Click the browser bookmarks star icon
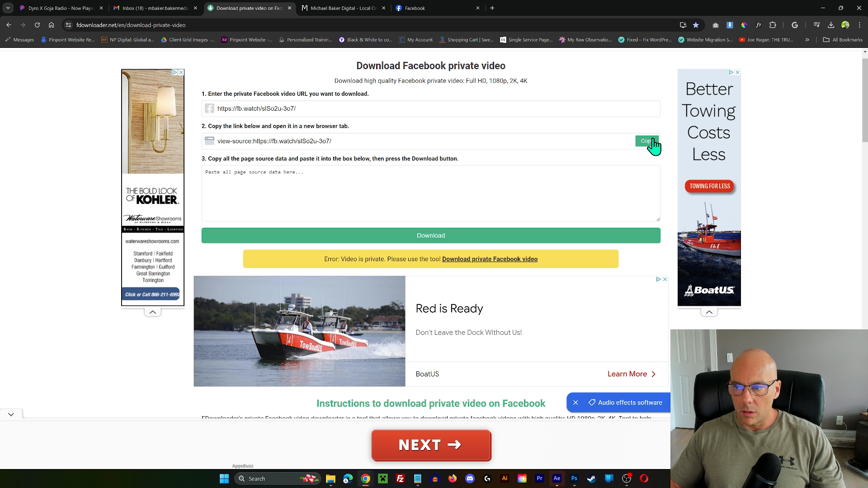Screen dimensions: 868x488 (x=696, y=25)
